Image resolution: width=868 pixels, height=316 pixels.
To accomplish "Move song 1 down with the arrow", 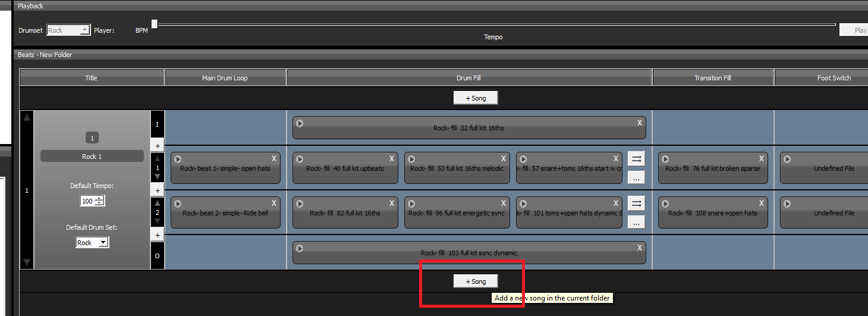I will (27, 262).
